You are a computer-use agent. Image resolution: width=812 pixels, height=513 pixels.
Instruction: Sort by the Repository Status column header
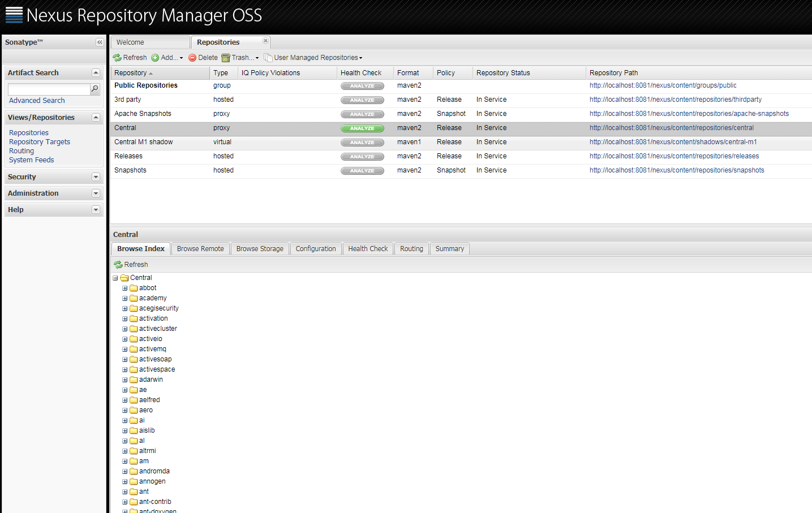[529, 73]
